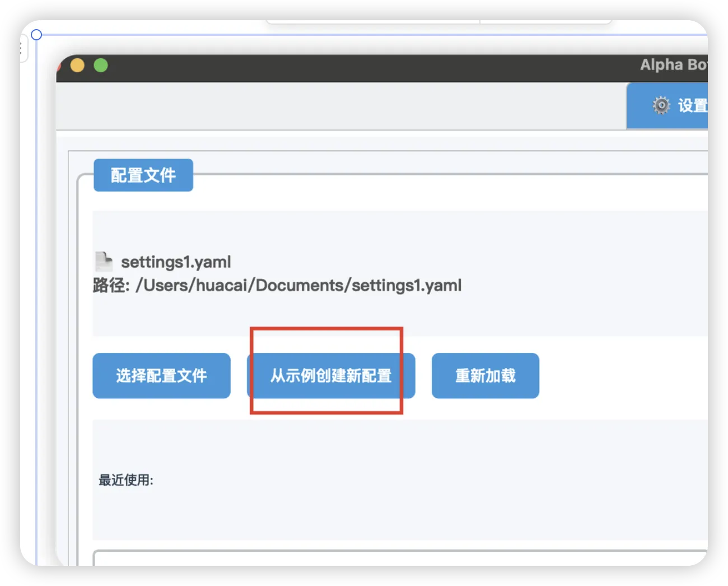This screenshot has width=728, height=586.
Task: Reload config with the 重新加载 button
Action: coord(485,376)
